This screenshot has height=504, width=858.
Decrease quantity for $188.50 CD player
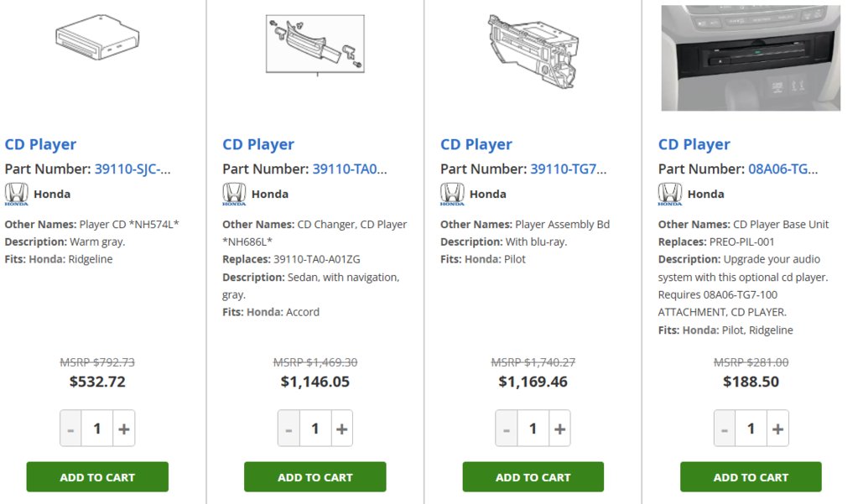click(725, 429)
